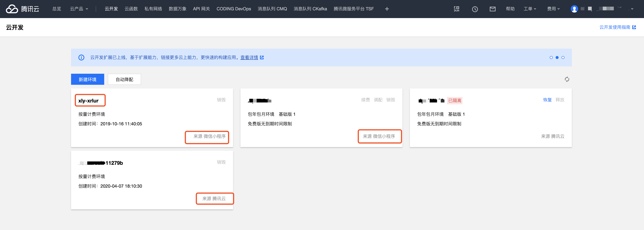Open 云函数 in navigation bar
This screenshot has width=644, height=230.
131,9
